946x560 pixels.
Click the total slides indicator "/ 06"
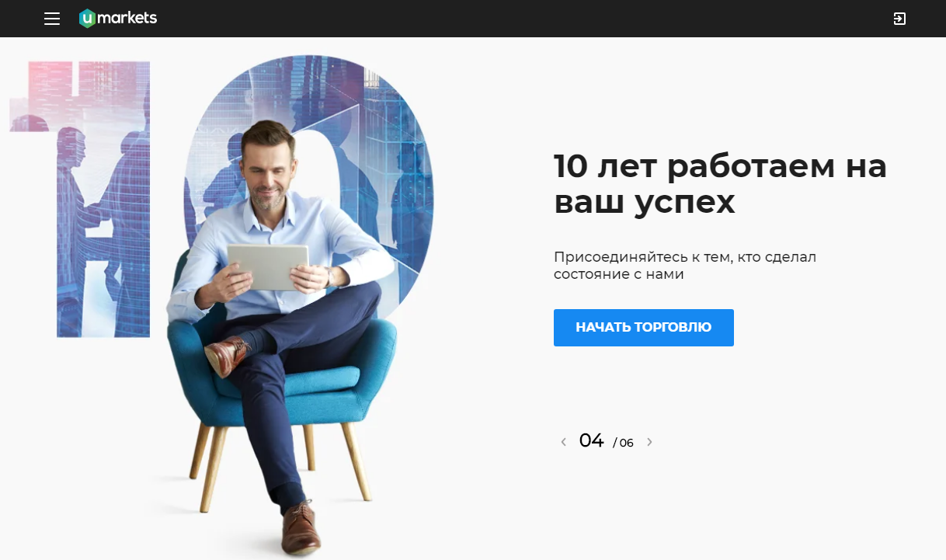coord(624,443)
